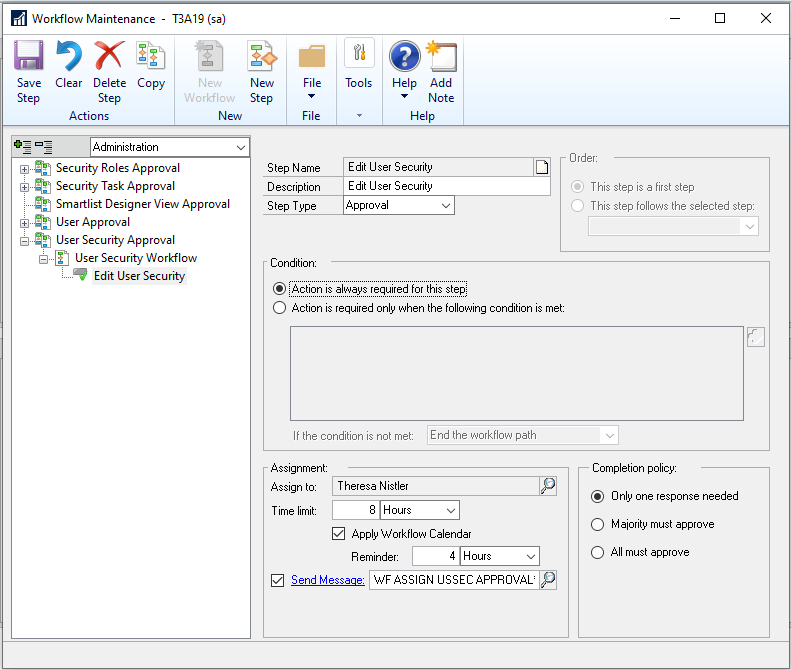Click the Security Task Approval workflow type icon
The height and width of the screenshot is (670, 791).
[43, 186]
